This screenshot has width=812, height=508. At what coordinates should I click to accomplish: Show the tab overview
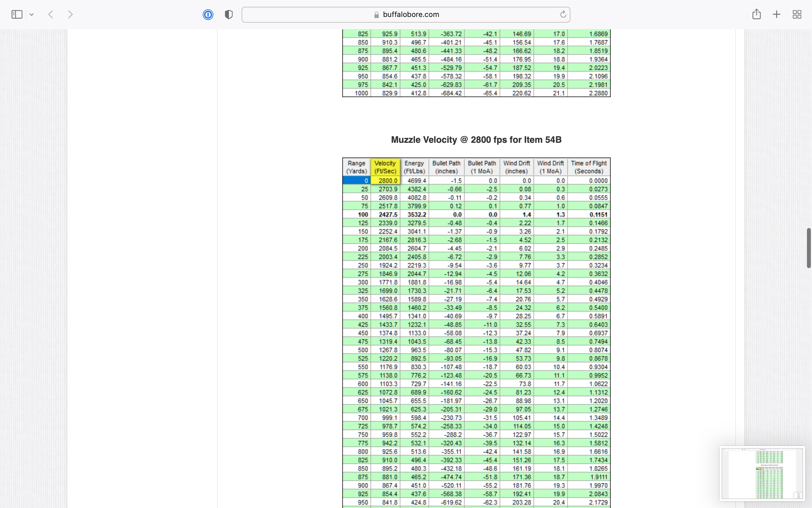(797, 14)
